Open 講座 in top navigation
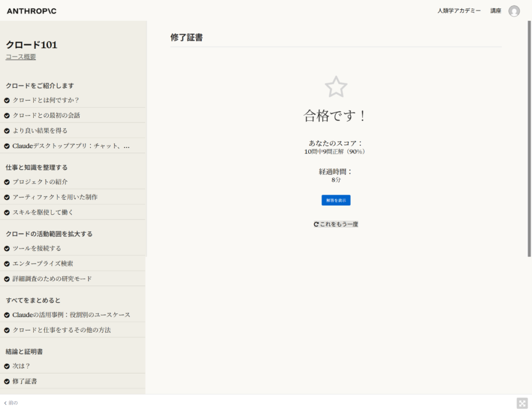The image size is (532, 411). click(x=496, y=11)
